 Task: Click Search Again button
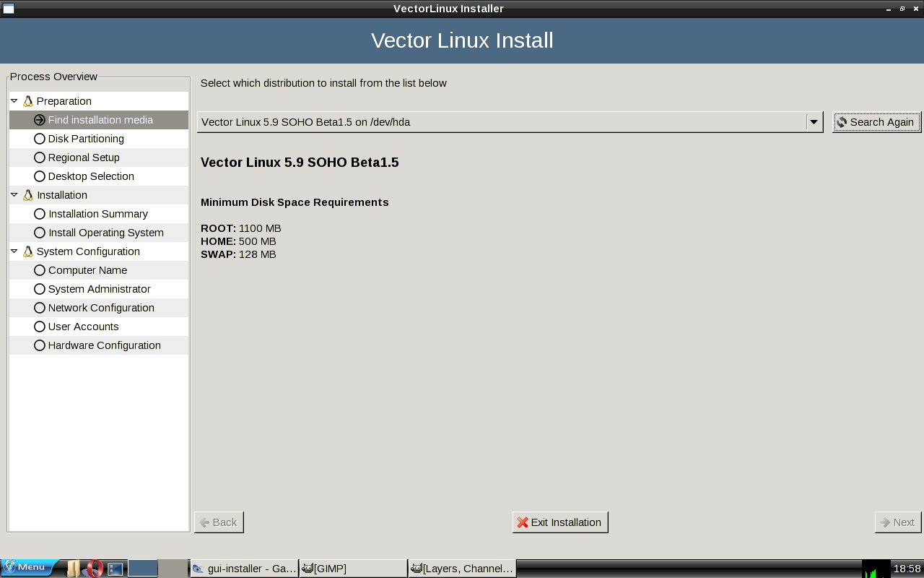click(876, 122)
